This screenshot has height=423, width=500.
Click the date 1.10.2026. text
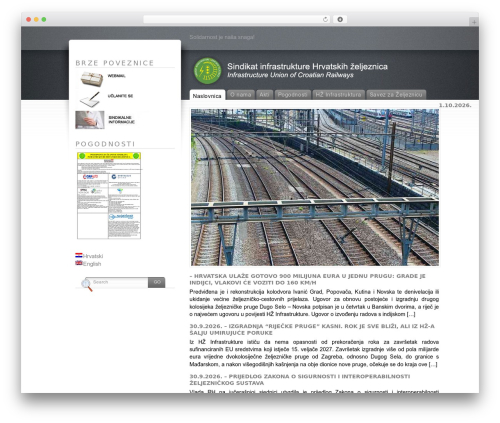(455, 105)
